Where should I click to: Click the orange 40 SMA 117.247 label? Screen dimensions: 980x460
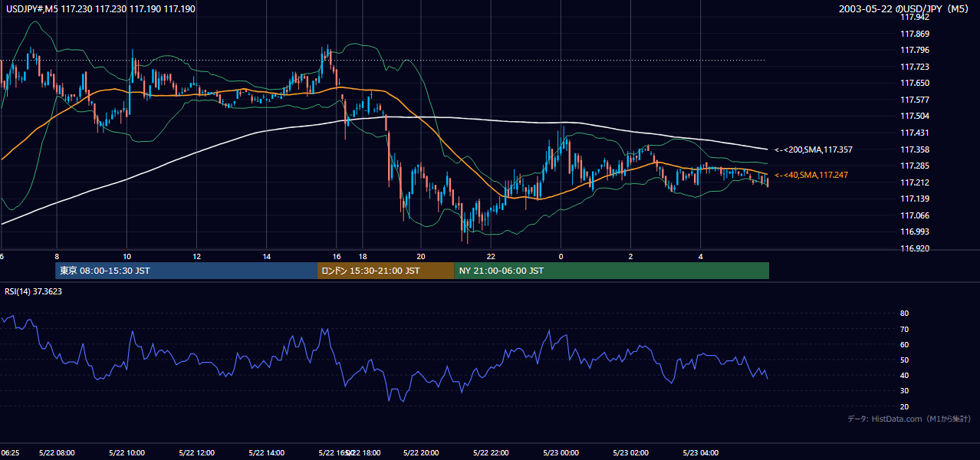[811, 176]
